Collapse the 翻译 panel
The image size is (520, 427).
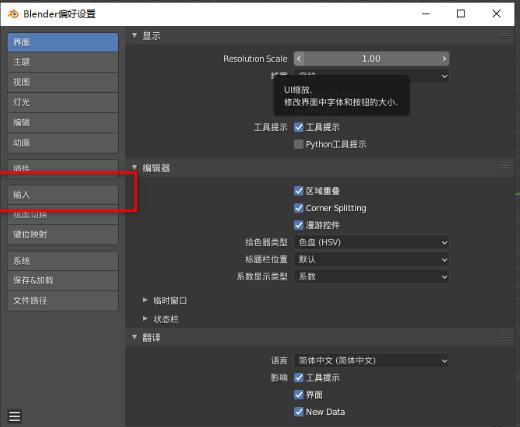coord(134,337)
